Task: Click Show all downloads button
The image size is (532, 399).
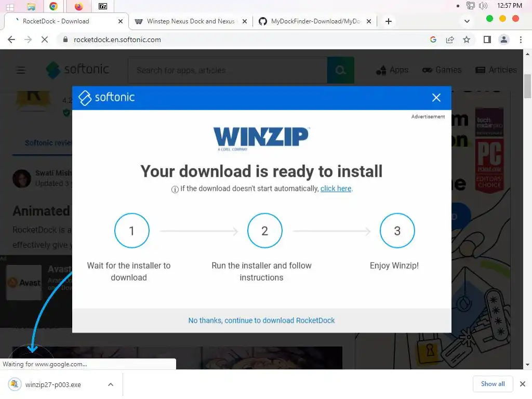Action: (493, 384)
